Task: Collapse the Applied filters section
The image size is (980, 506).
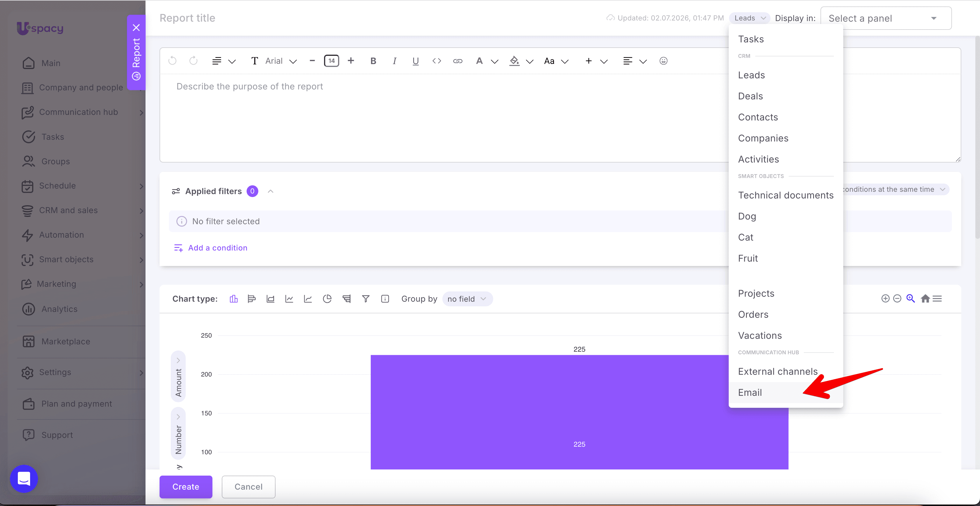Action: [x=271, y=191]
